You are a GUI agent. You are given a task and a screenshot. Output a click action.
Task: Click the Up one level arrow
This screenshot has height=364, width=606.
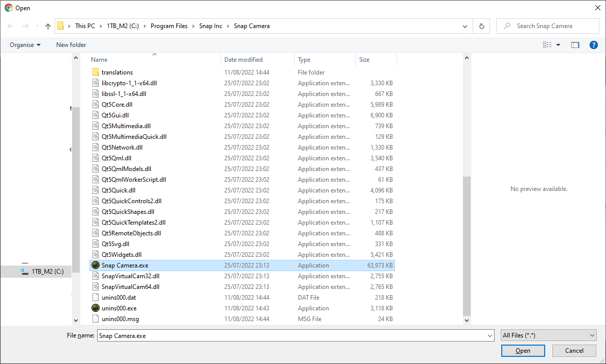point(48,26)
